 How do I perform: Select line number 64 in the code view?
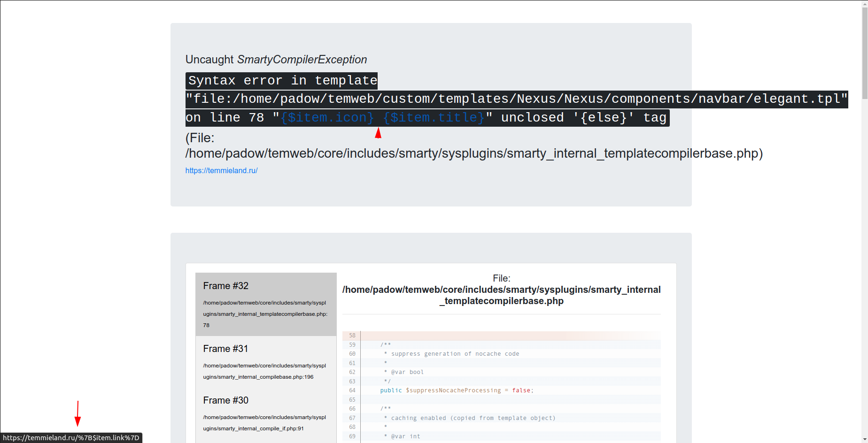351,390
